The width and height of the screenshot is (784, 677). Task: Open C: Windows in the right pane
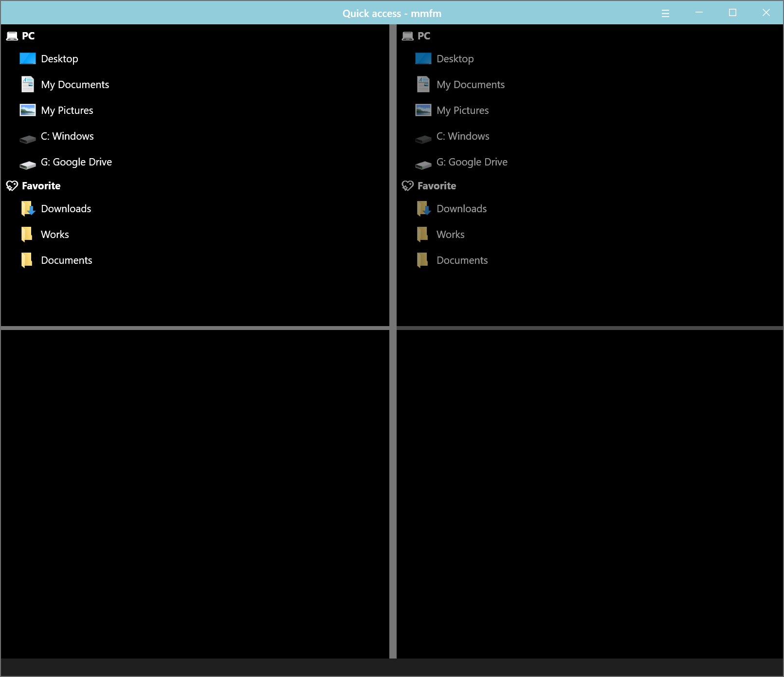tap(462, 136)
